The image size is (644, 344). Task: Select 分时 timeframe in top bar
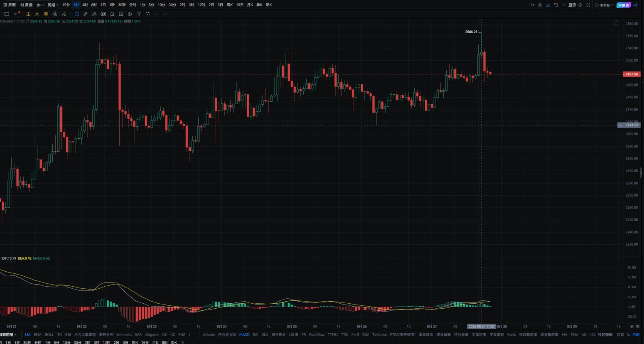click(x=133, y=5)
